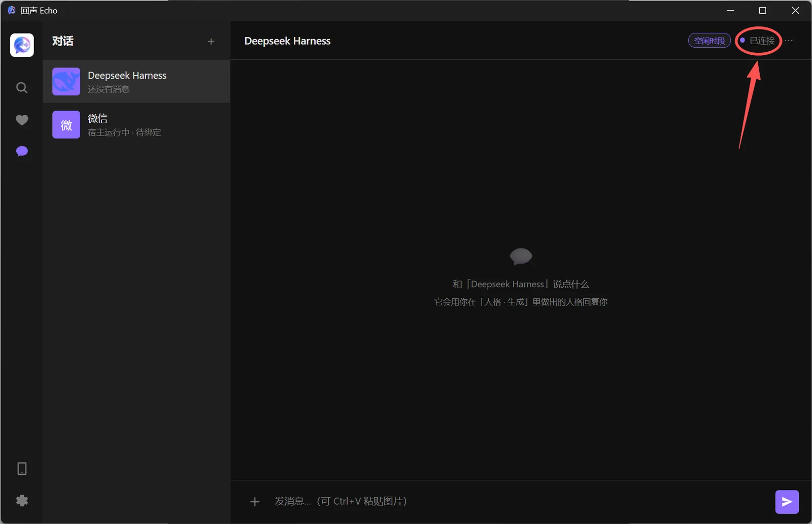Start a new conversation with plus icon
812x524 pixels.
pyautogui.click(x=211, y=42)
